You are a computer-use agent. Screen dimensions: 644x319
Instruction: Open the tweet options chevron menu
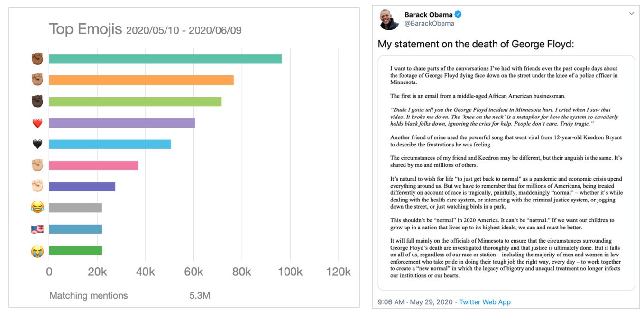point(631,14)
